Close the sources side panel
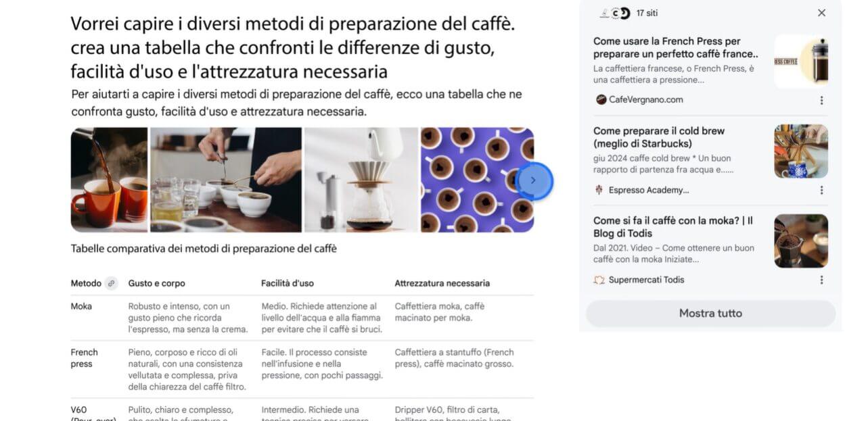868x421 pixels. click(821, 13)
